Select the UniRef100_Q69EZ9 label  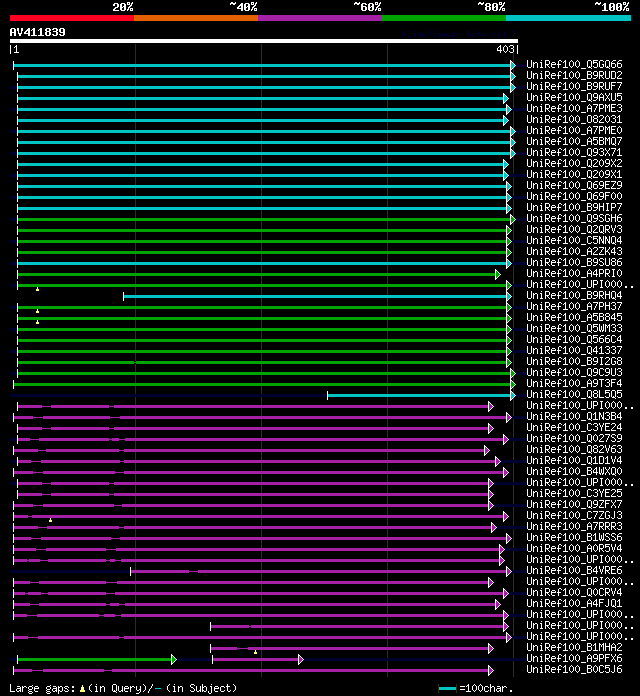coord(574,185)
